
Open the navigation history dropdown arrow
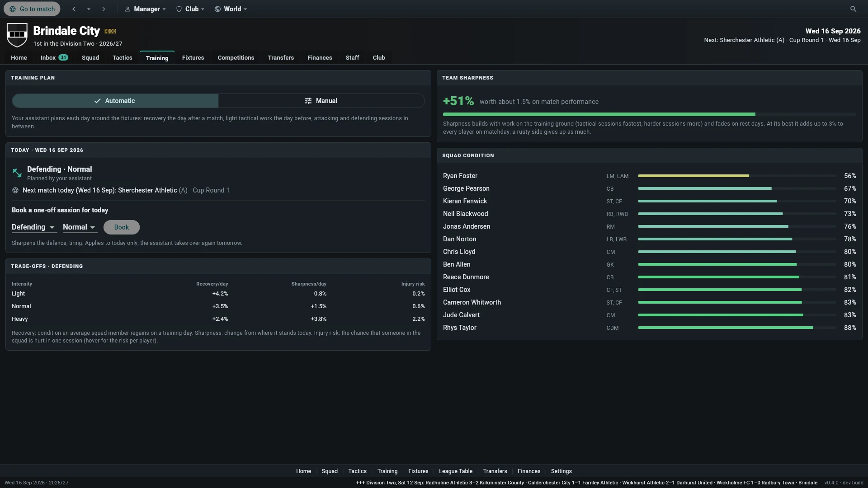coord(89,9)
